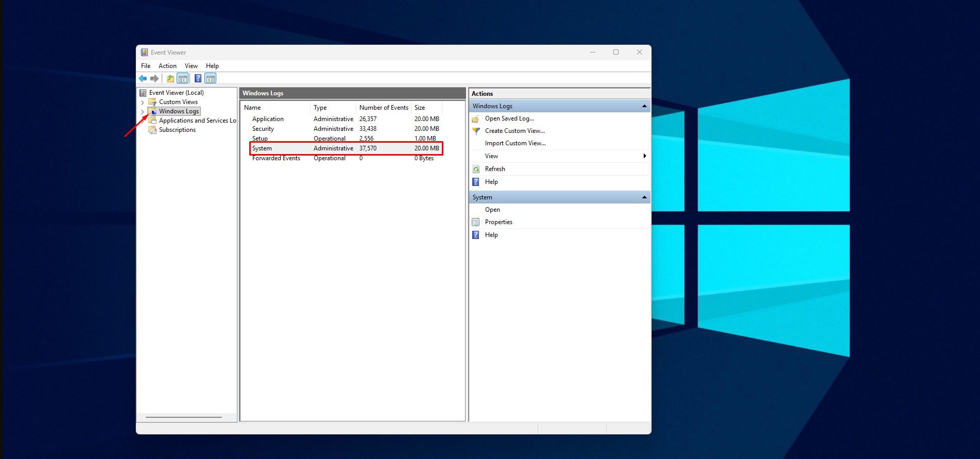
Task: Open the View submenu arrow in Actions
Action: pos(644,156)
